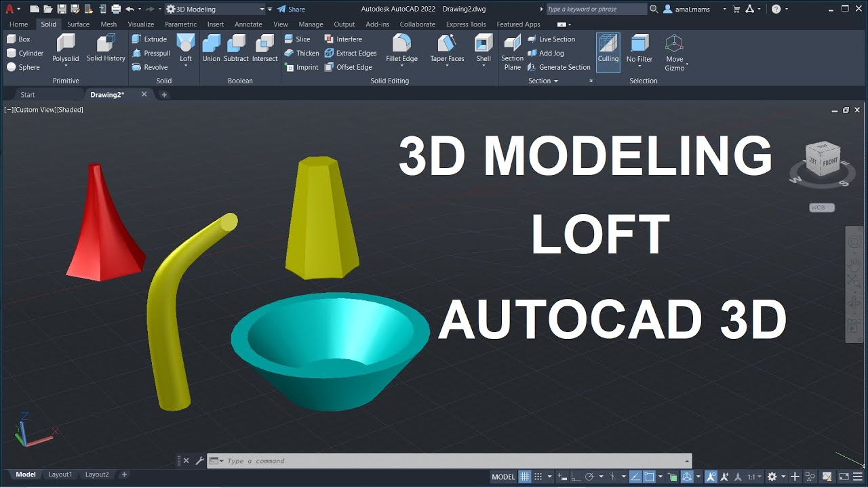This screenshot has width=868, height=488.
Task: Open the Visualize ribbon tab
Action: click(140, 24)
